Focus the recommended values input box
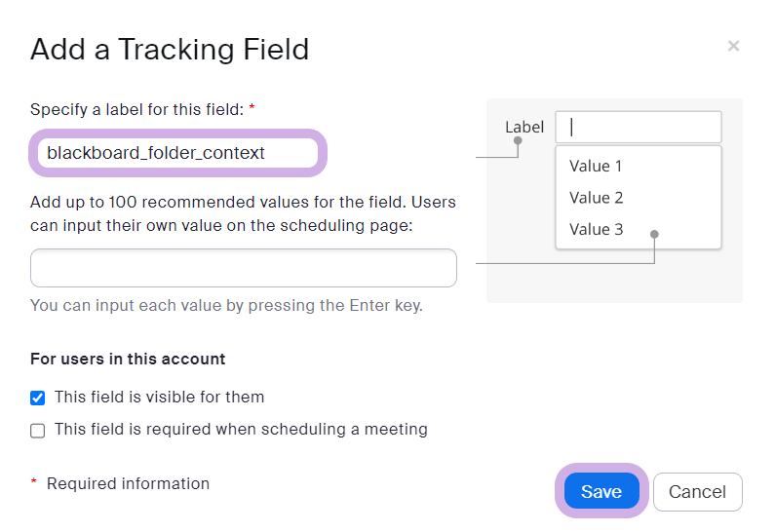775x532 pixels. tap(244, 268)
